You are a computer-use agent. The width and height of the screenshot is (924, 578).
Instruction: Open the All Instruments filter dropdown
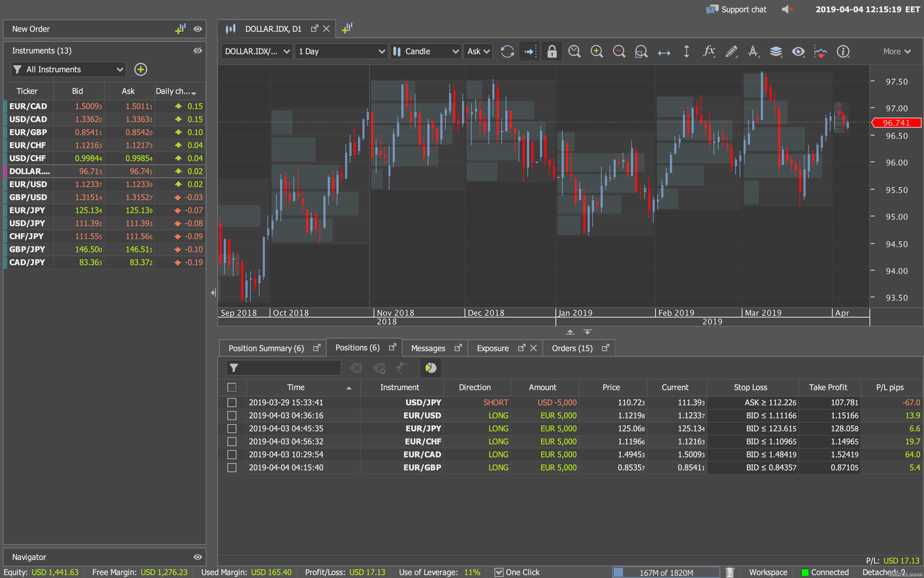point(68,70)
